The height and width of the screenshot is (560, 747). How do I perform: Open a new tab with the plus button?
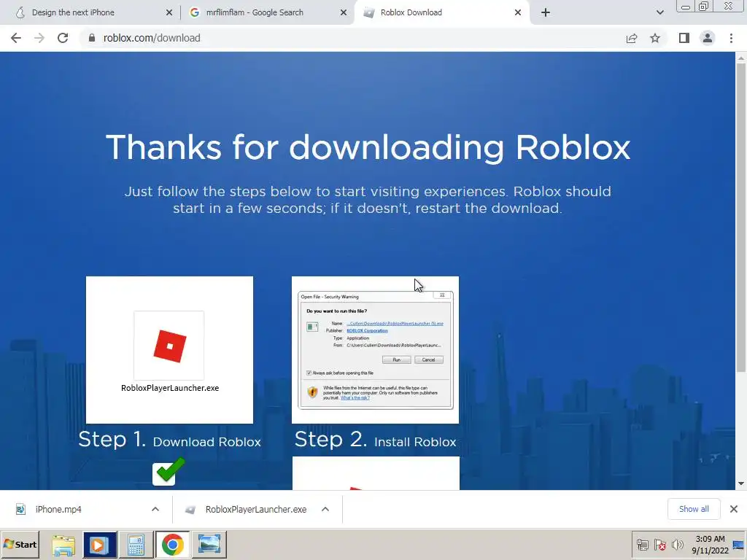coord(546,12)
